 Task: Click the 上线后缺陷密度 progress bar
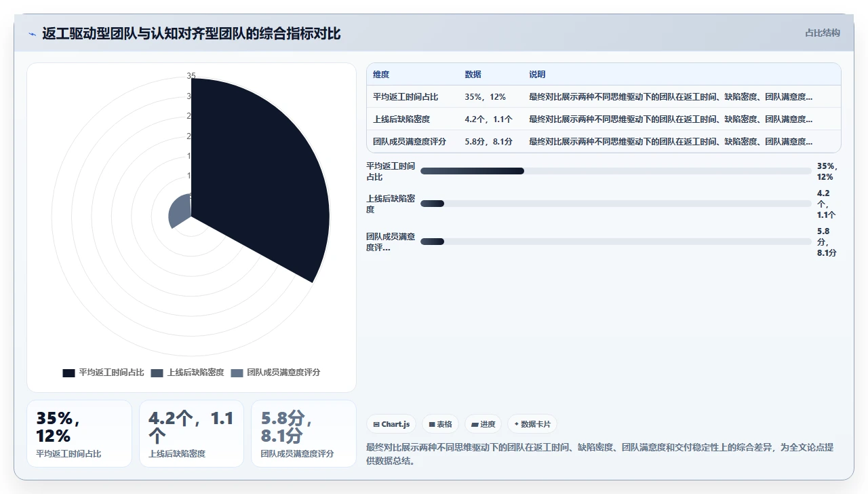(616, 204)
